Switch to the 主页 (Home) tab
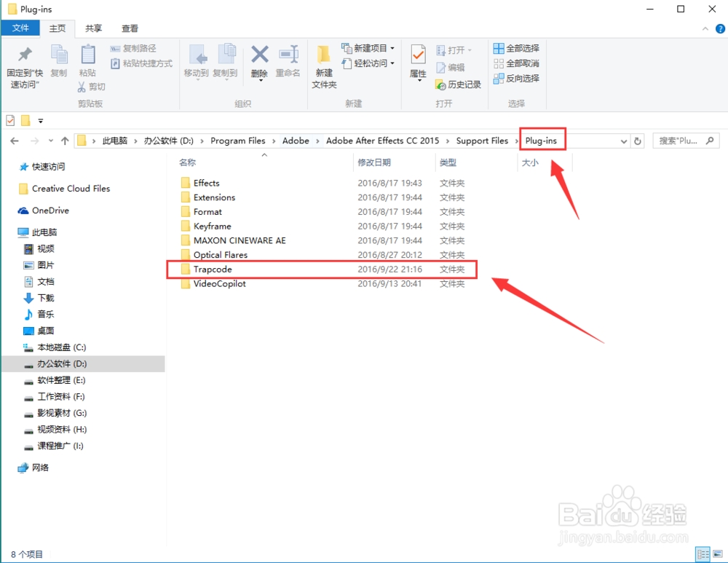 (58, 28)
